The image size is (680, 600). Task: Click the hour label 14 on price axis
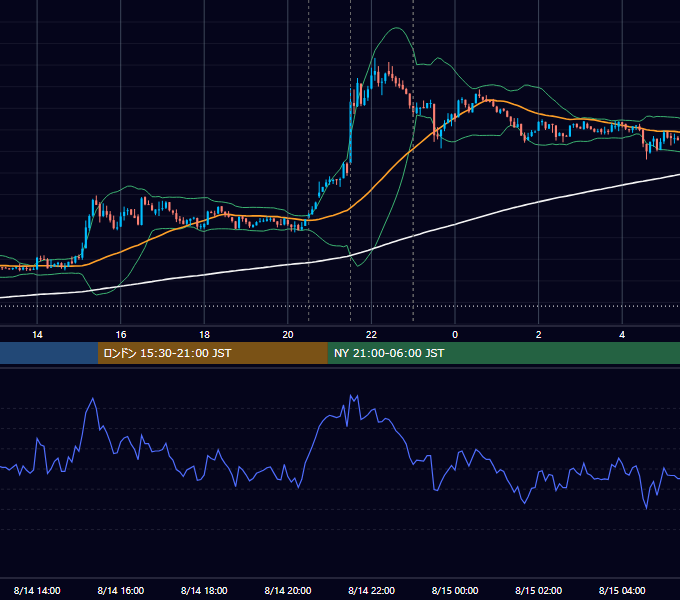click(37, 335)
